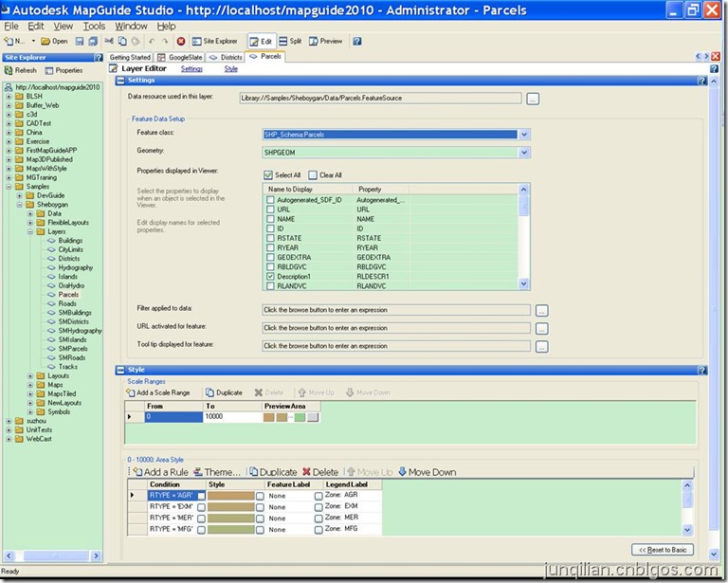The image size is (728, 583).
Task: Open URL expression browse button
Action: pos(542,329)
